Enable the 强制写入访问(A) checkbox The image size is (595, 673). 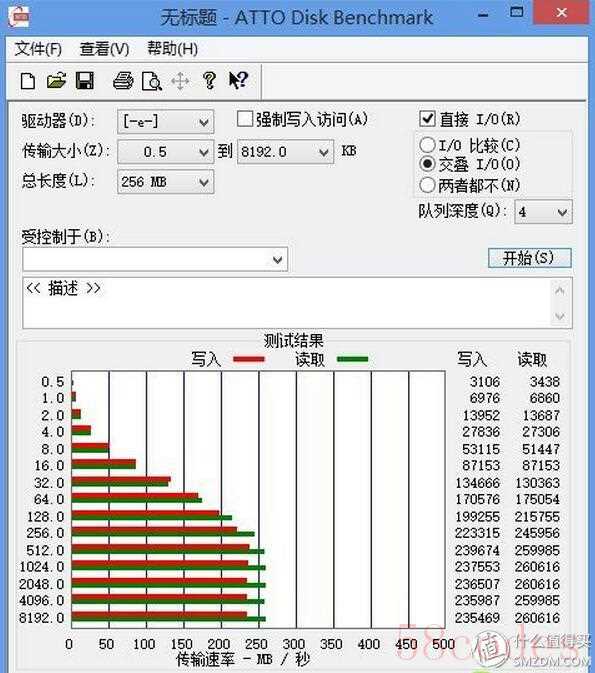pos(245,119)
